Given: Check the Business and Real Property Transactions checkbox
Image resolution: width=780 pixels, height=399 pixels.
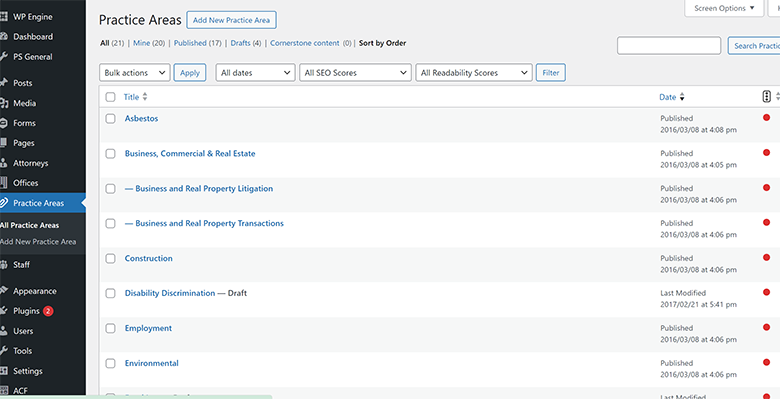Looking at the screenshot, I should coord(110,223).
